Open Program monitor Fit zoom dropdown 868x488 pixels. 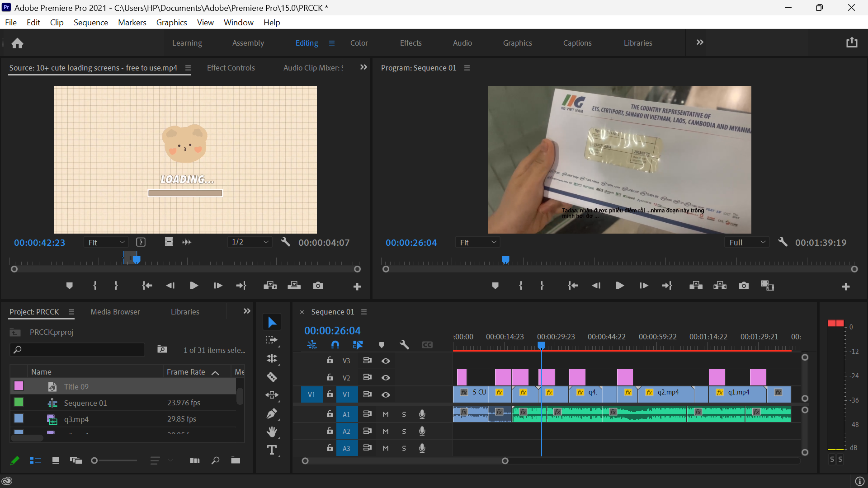click(477, 243)
